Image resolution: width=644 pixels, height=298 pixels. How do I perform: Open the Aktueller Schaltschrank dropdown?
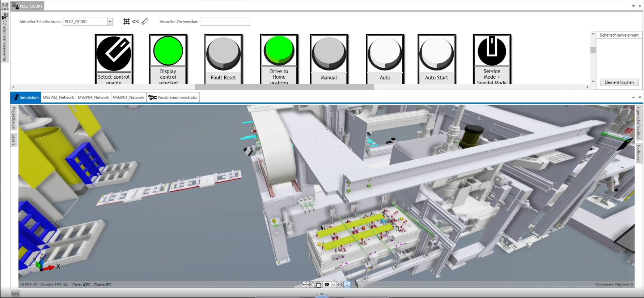(x=110, y=22)
